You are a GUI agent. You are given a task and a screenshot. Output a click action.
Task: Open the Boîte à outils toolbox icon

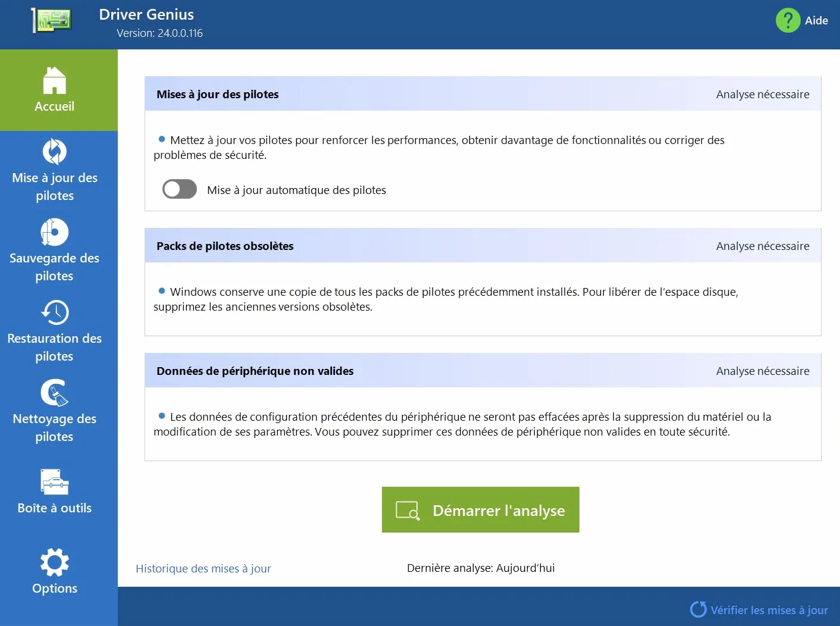click(x=55, y=482)
